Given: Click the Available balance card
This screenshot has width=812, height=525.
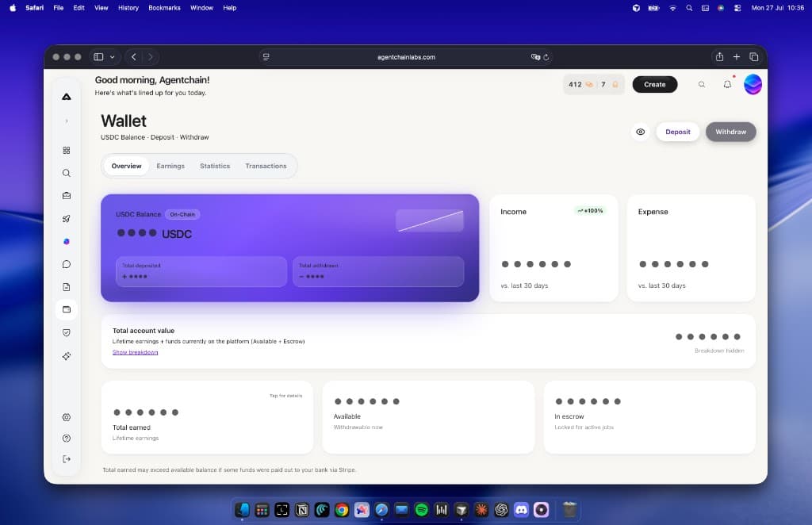Looking at the screenshot, I should click(x=428, y=417).
